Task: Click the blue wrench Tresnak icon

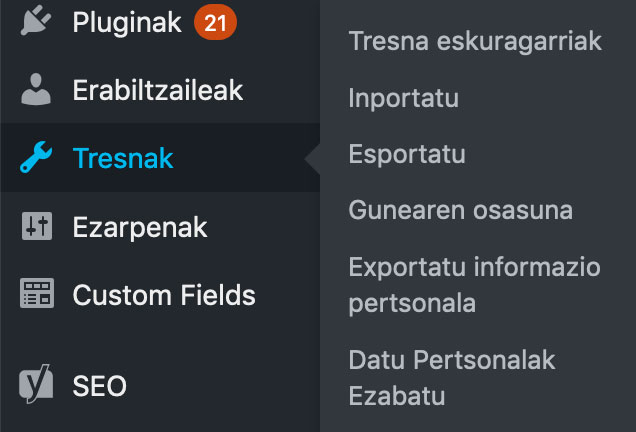Action: click(x=36, y=157)
